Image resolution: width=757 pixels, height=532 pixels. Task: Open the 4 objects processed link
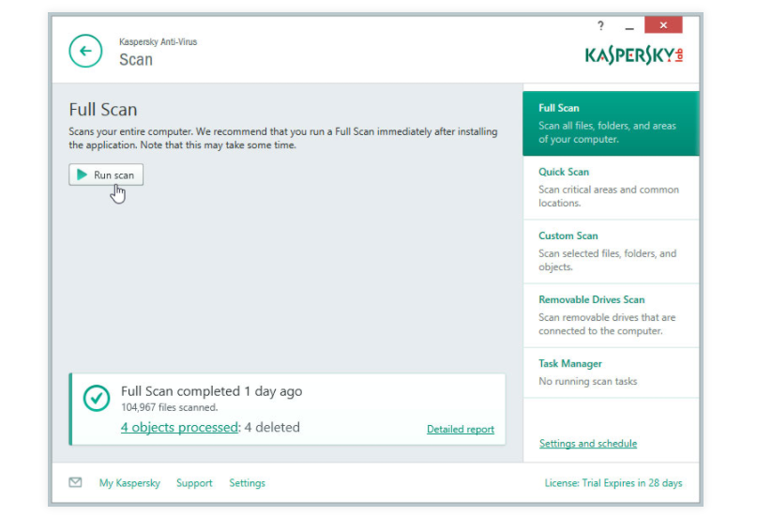179,427
